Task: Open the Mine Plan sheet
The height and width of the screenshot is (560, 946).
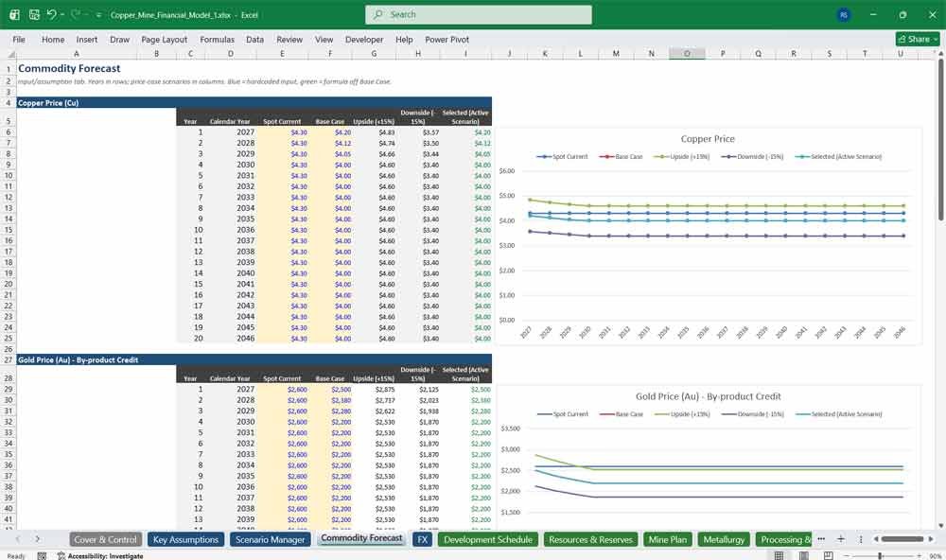Action: pos(668,539)
